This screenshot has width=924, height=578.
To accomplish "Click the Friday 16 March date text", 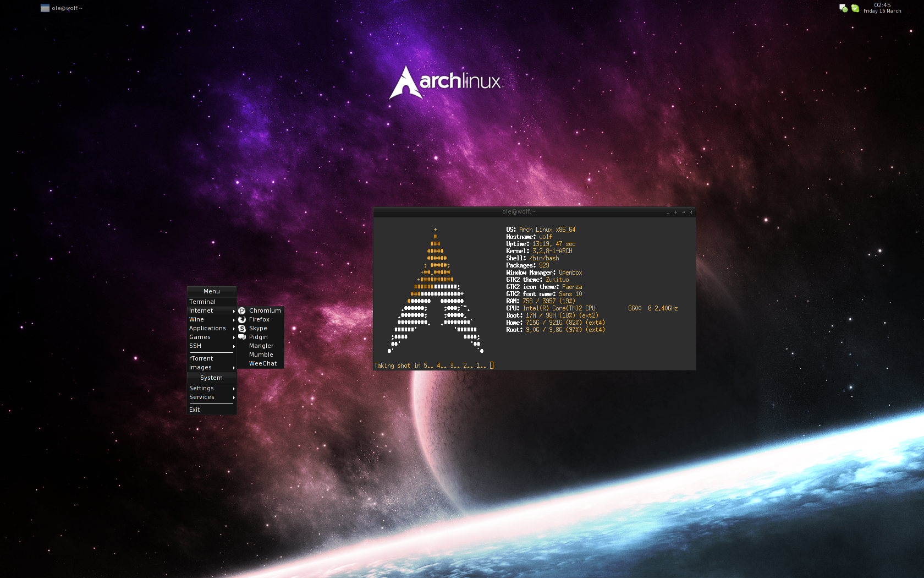I will tap(882, 11).
